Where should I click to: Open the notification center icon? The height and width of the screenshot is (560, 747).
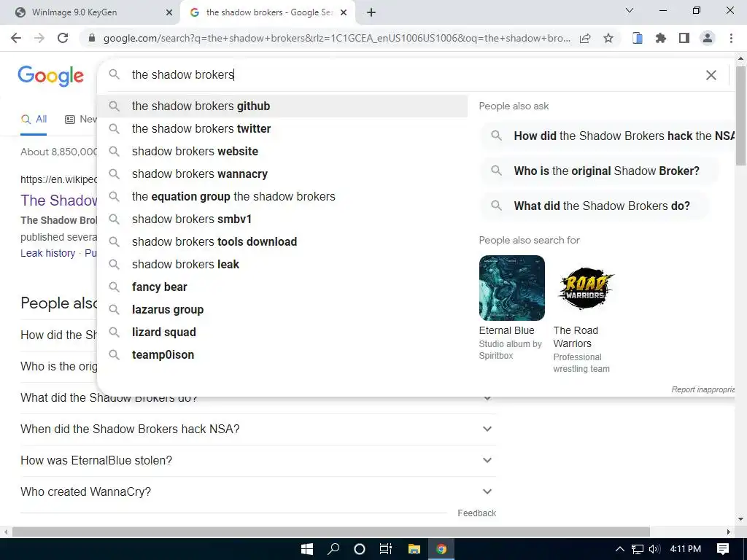click(723, 549)
